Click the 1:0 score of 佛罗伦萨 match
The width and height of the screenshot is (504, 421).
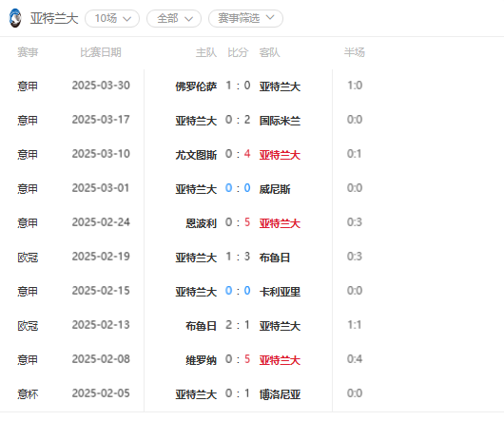[238, 86]
